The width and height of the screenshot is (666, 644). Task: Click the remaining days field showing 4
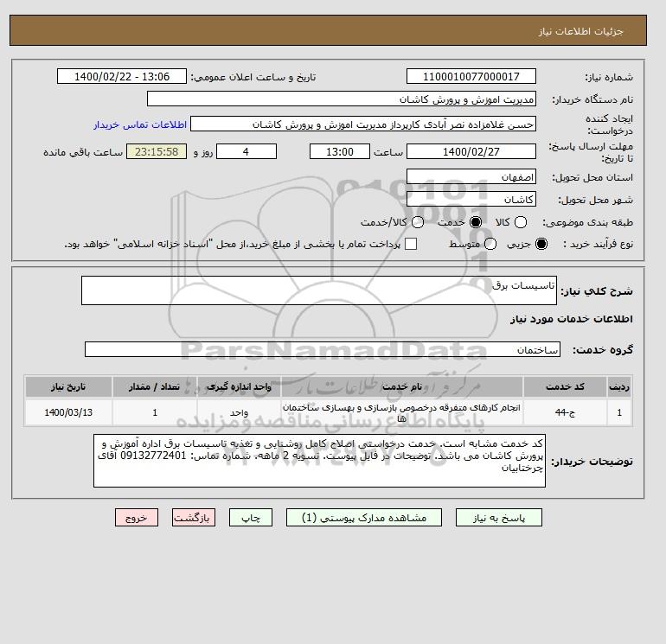tap(247, 151)
